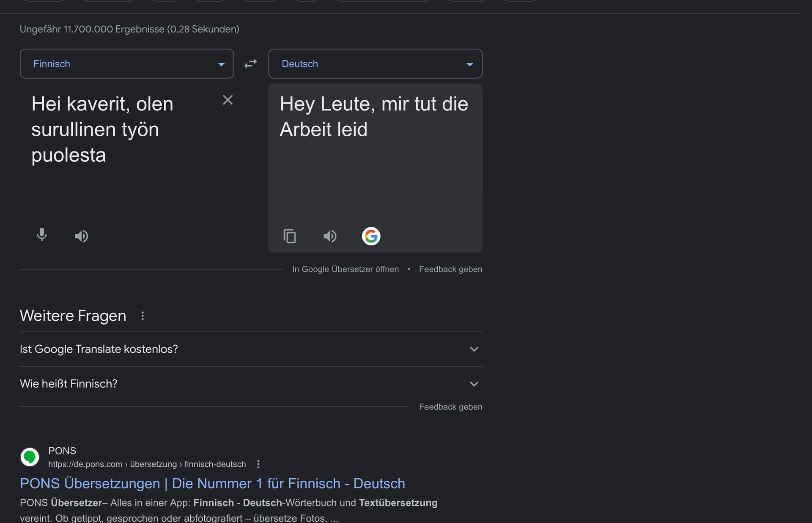
Task: Open Weitere Fragen options menu
Action: (x=143, y=316)
